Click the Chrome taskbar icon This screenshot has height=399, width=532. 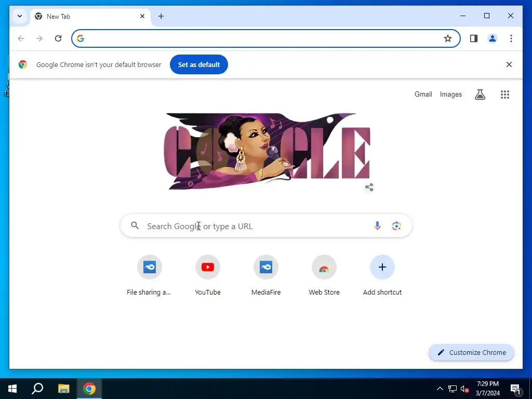[89, 389]
